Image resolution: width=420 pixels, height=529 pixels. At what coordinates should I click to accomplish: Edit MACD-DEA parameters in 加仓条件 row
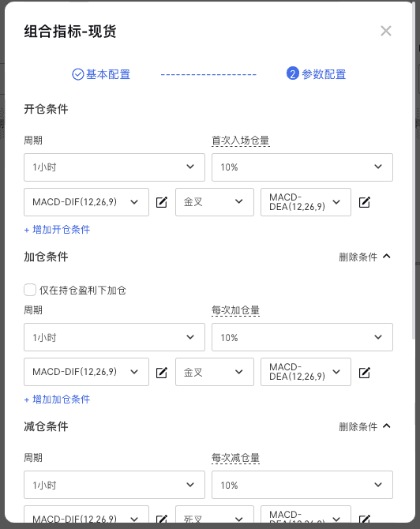364,372
